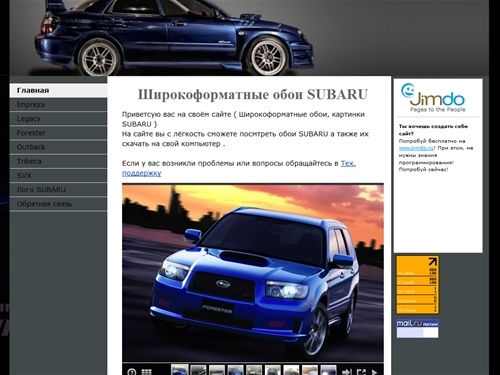
Task: Start the gallery slideshow play button
Action: (x=375, y=372)
